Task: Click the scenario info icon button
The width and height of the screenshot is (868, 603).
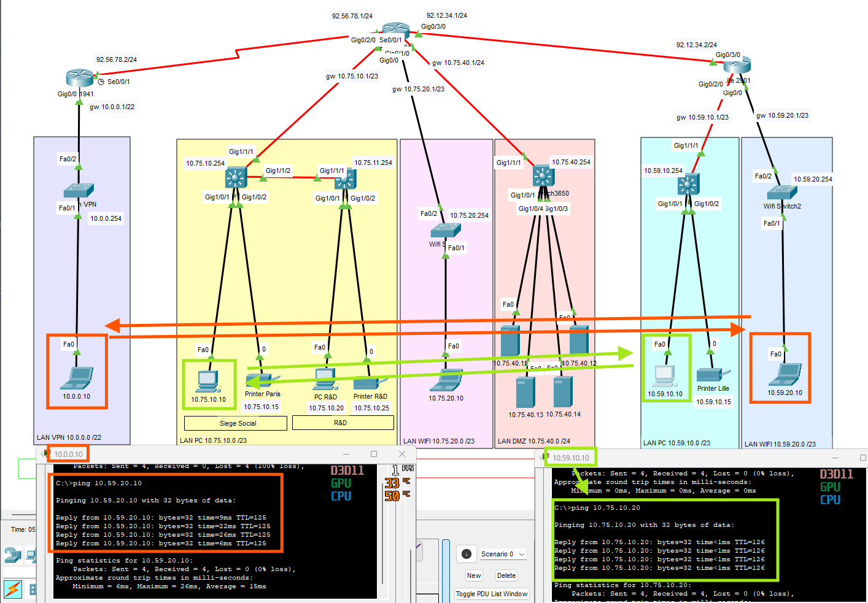Action: [x=467, y=554]
